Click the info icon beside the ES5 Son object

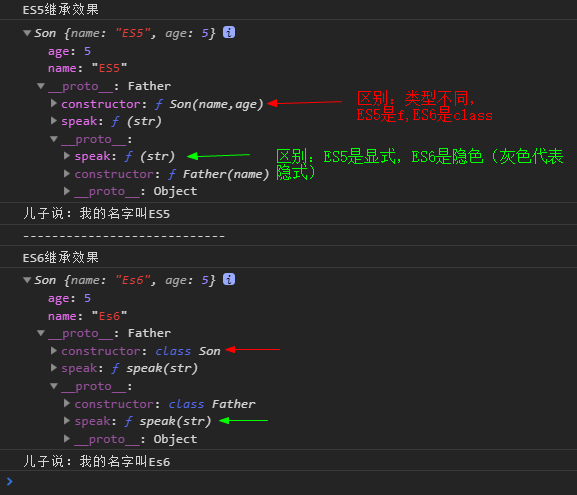229,32
